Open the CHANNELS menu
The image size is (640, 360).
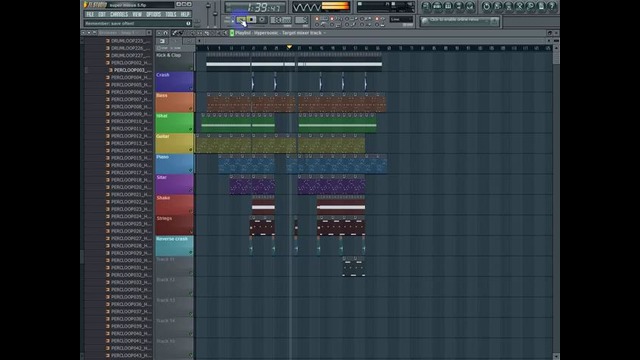pos(119,14)
